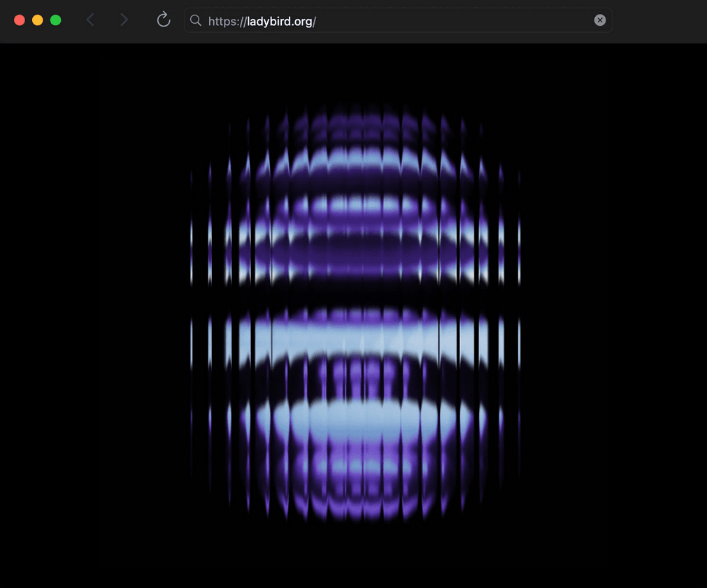The image size is (707, 588).
Task: Minimize the window with the yellow button
Action: [x=38, y=20]
